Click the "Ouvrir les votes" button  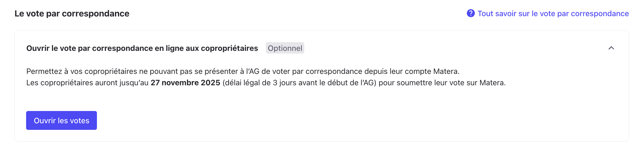click(x=62, y=121)
